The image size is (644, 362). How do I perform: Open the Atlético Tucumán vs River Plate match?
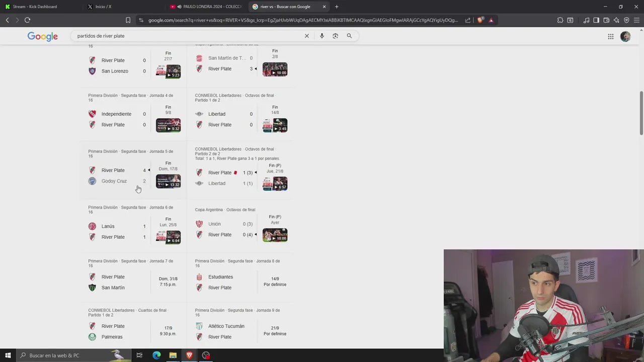[241, 326]
